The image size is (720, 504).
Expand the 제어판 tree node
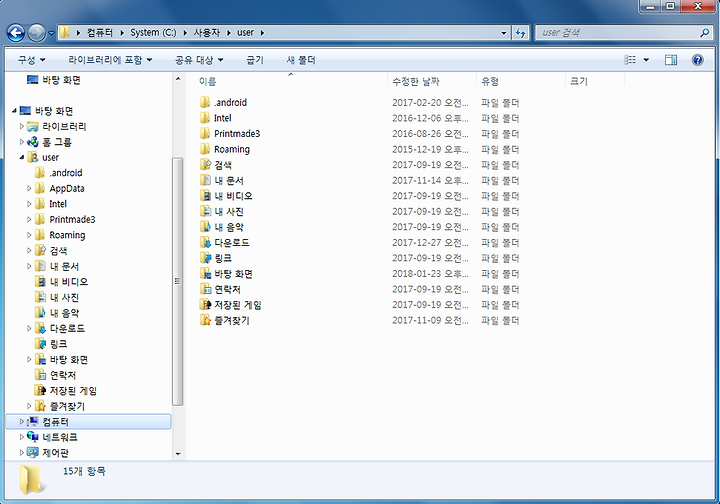click(x=22, y=453)
